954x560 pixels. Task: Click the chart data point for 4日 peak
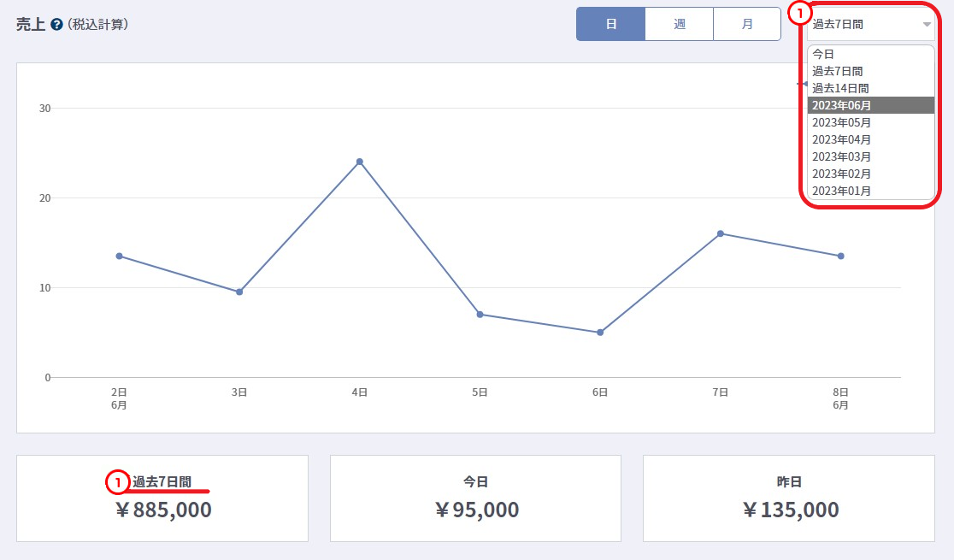(360, 162)
